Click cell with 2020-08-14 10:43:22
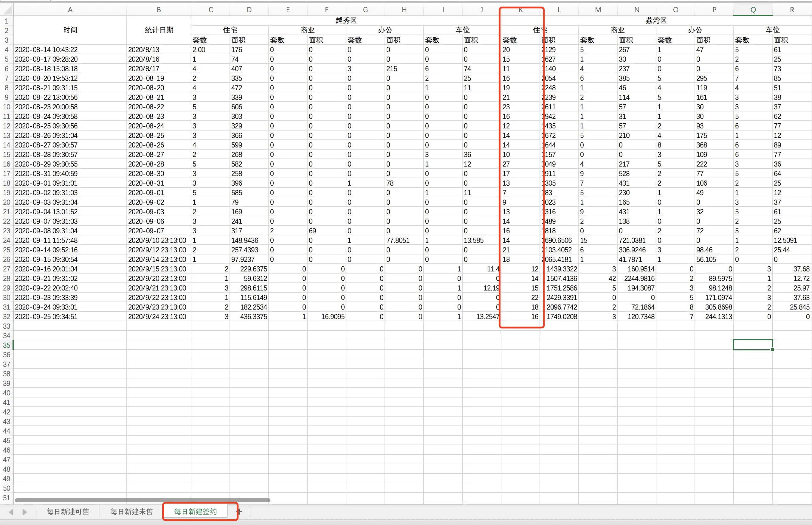This screenshot has width=812, height=525. pos(70,50)
